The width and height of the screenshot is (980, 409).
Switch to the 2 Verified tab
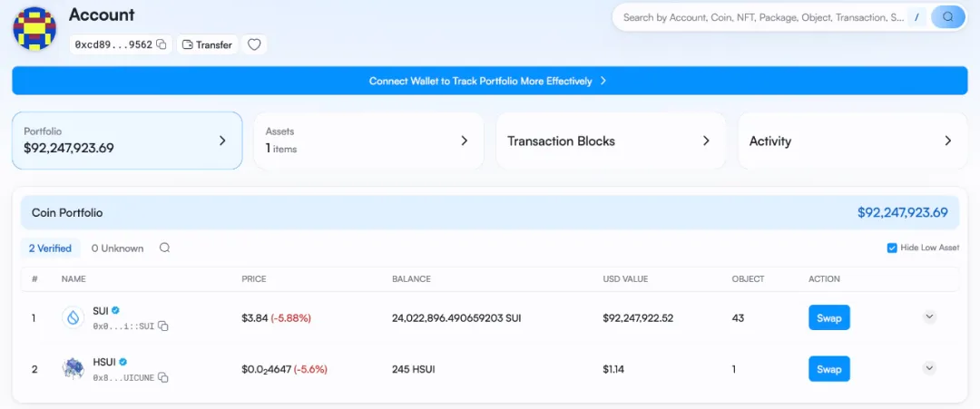click(50, 248)
